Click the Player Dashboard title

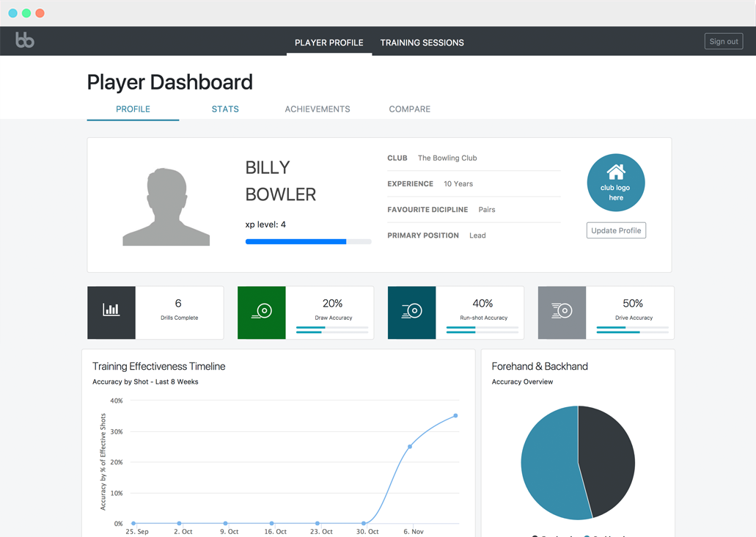(x=169, y=82)
